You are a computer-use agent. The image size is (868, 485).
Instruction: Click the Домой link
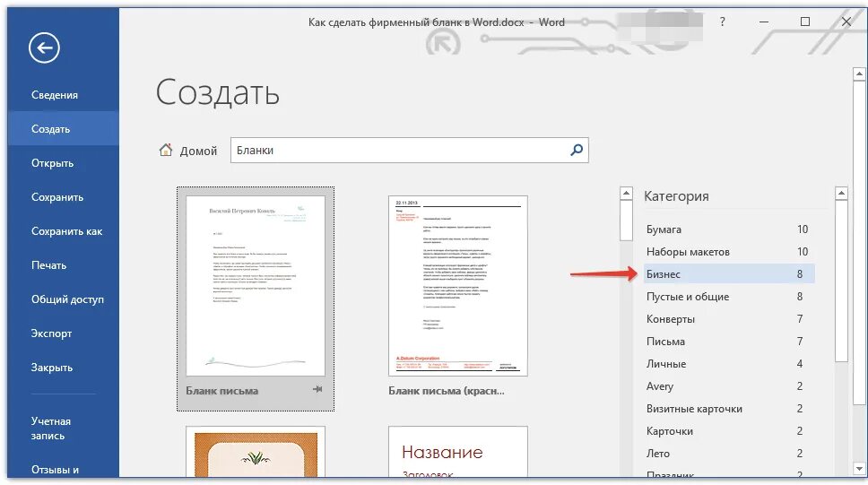(198, 151)
